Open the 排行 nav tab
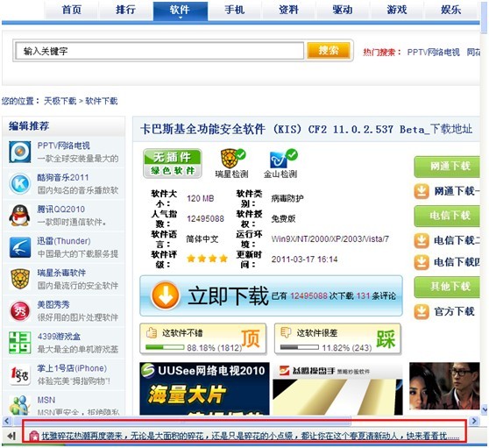489x448 pixels. pos(125,10)
